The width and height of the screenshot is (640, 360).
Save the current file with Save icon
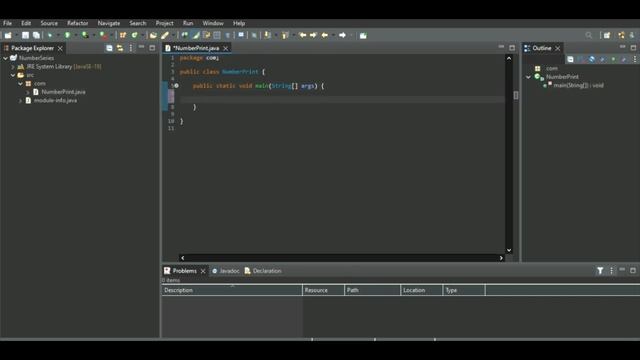pos(25,36)
